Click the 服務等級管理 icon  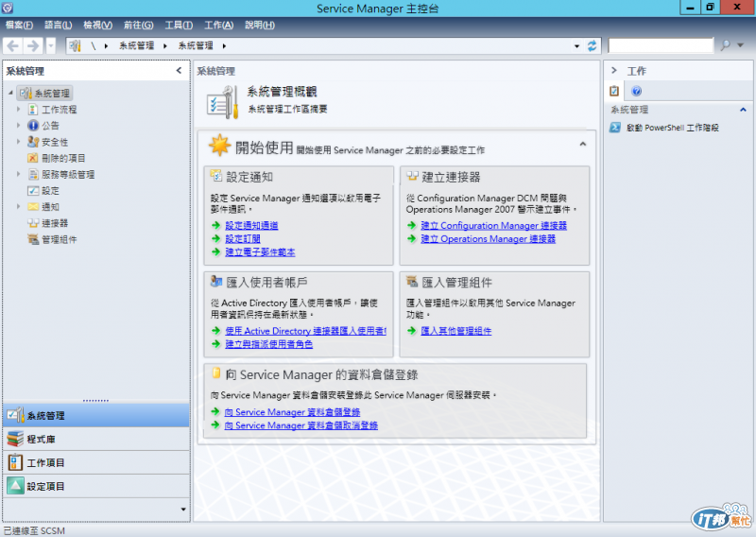point(33,175)
